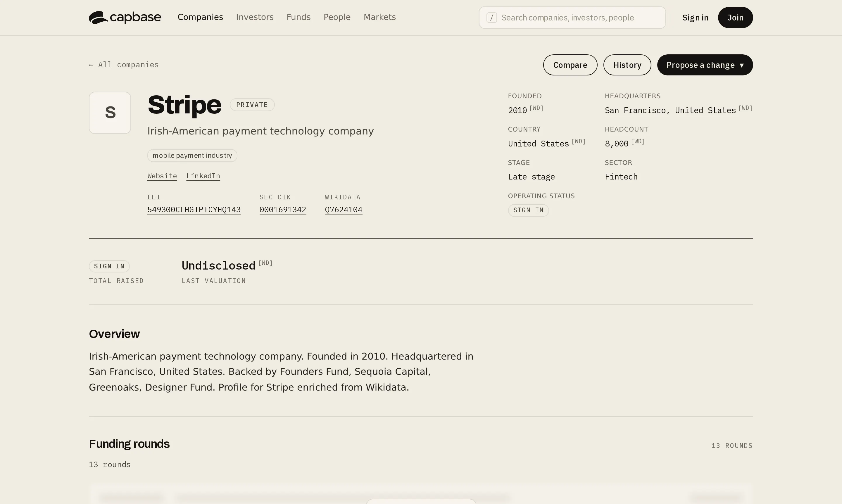The height and width of the screenshot is (504, 842).
Task: Open the Companies nav item
Action: [x=200, y=17]
